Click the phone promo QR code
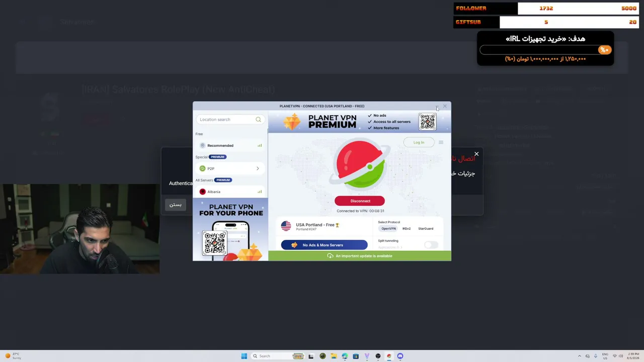 click(x=214, y=243)
